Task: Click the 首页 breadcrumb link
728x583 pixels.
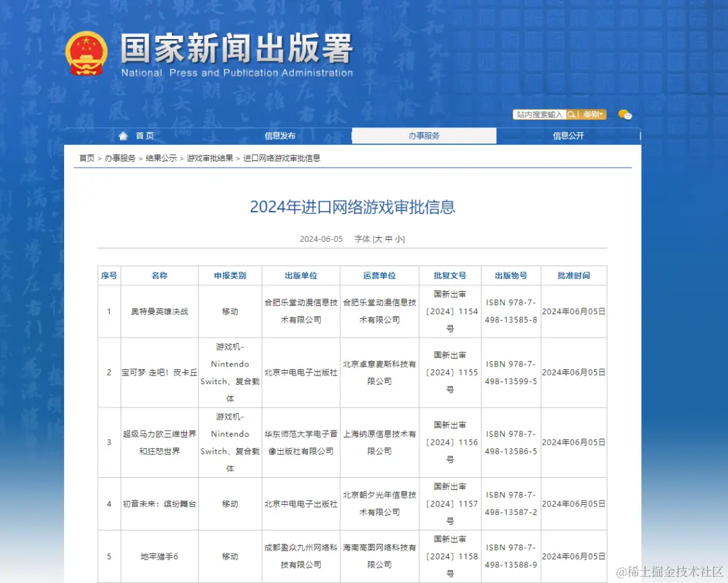Action: [x=87, y=158]
